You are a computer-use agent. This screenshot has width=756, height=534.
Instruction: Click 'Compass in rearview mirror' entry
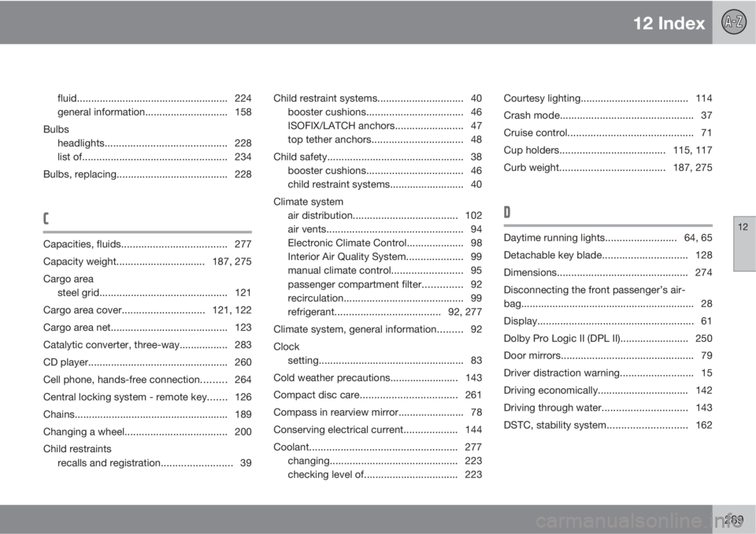tap(377, 413)
